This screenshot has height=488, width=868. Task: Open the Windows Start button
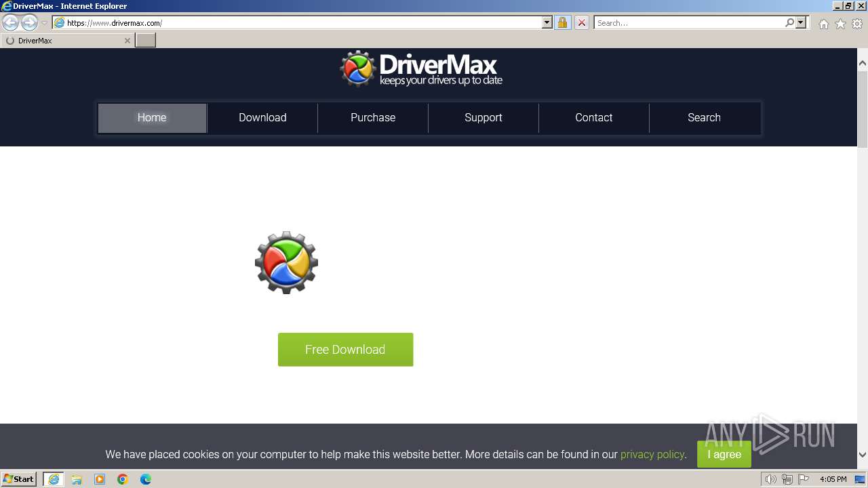click(x=18, y=479)
